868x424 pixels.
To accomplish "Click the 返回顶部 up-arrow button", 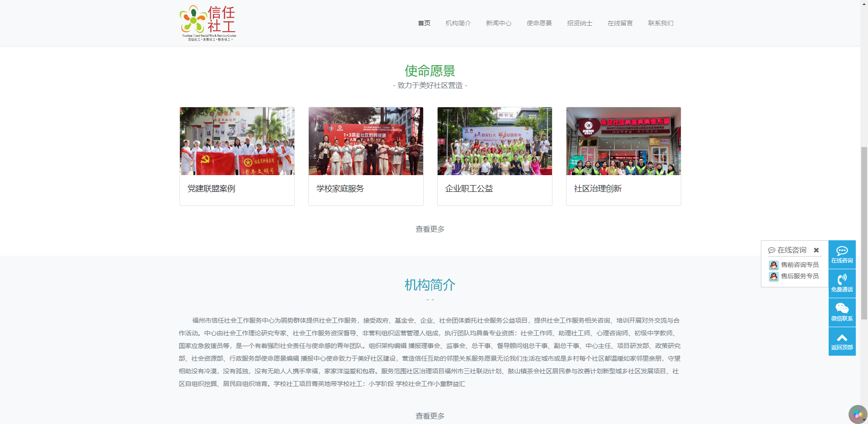I will pos(842,342).
